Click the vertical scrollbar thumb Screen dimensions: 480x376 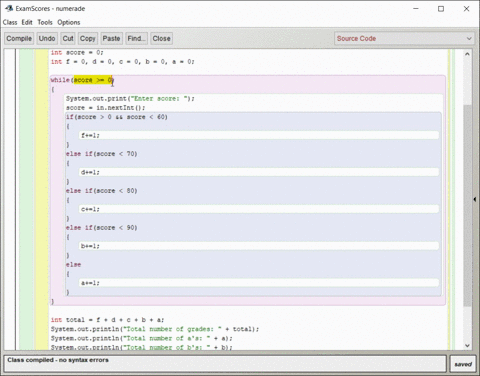467,206
